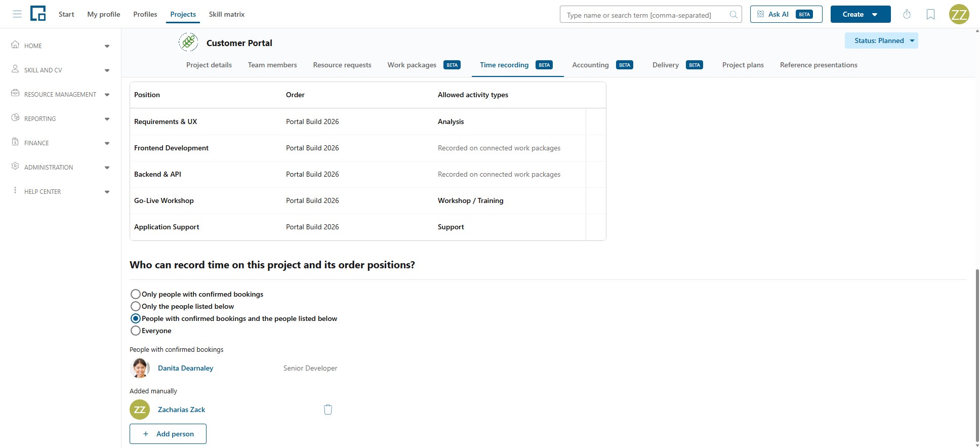980x448 pixels.
Task: Click the Customer Portal project logo
Action: tap(188, 42)
